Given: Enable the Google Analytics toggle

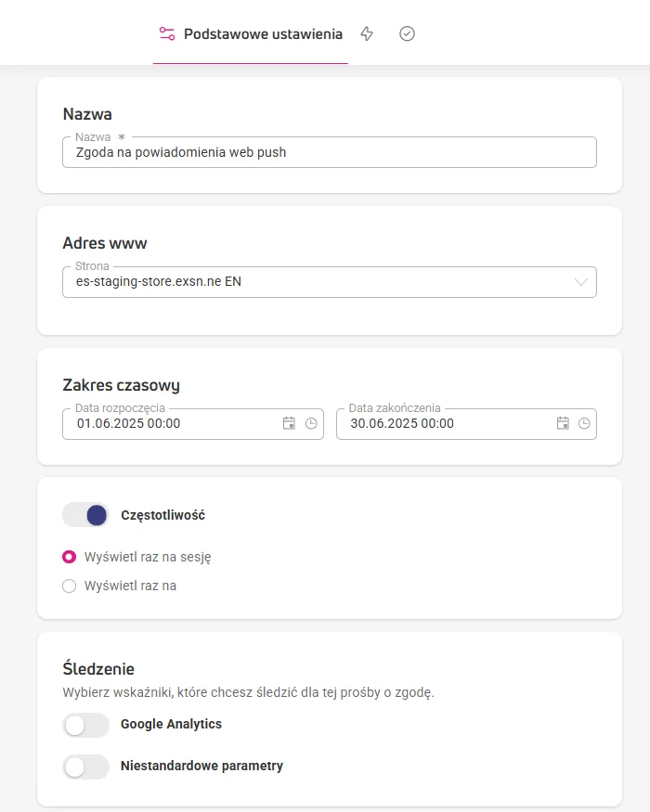Looking at the screenshot, I should 85,725.
